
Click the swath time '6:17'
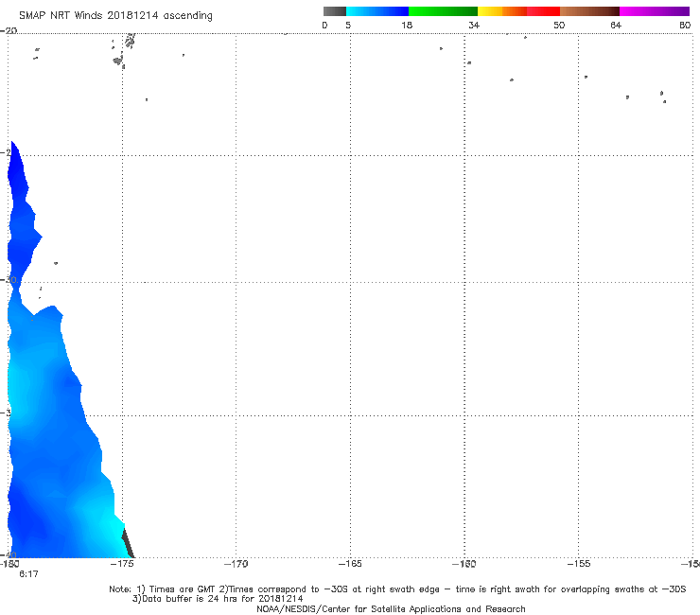click(x=28, y=574)
